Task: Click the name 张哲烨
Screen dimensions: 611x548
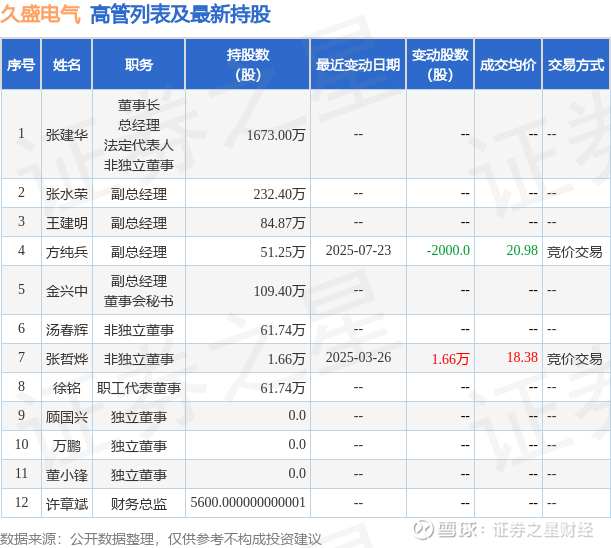Action: pos(67,359)
